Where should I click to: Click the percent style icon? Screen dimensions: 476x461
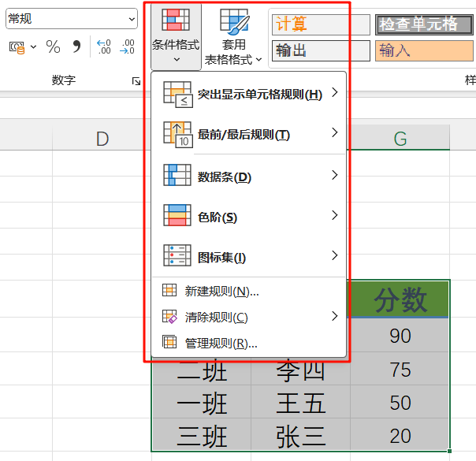click(53, 47)
